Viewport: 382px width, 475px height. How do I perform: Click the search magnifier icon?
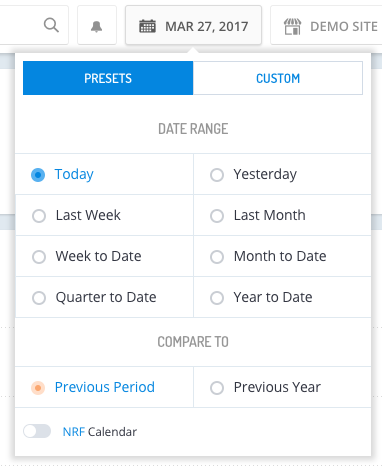click(51, 25)
